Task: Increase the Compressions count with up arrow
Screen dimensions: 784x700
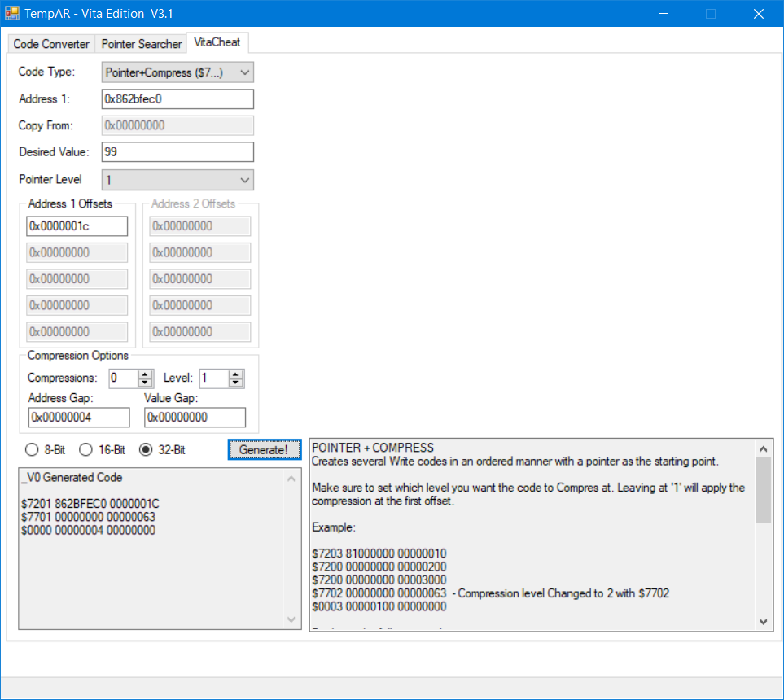Action: pyautogui.click(x=145, y=374)
